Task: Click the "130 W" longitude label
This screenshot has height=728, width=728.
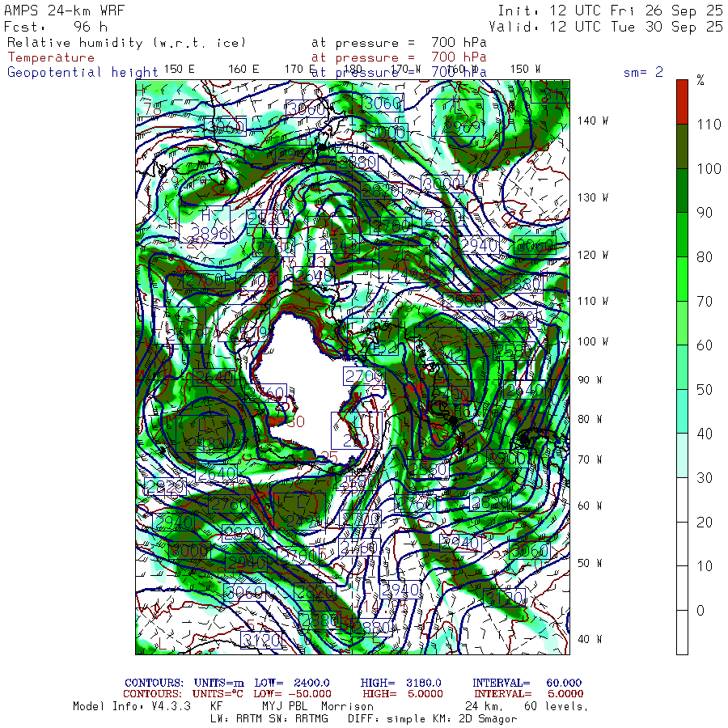Action: [592, 197]
